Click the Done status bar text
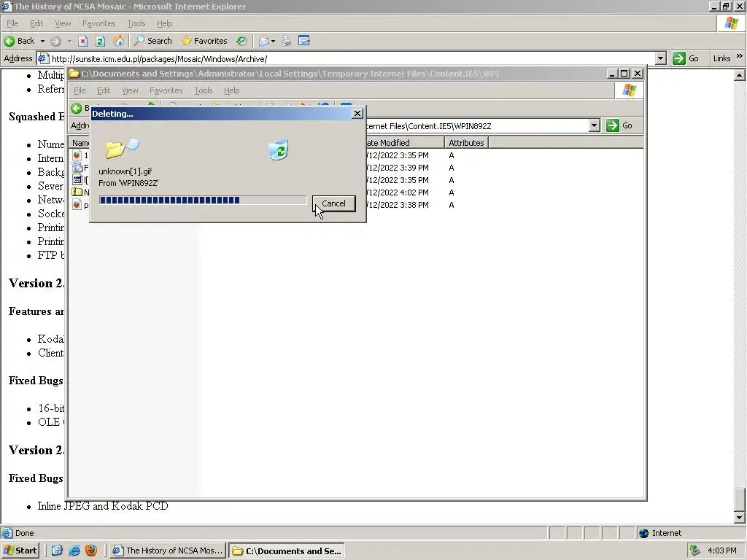Image resolution: width=747 pixels, height=560 pixels. tap(24, 533)
